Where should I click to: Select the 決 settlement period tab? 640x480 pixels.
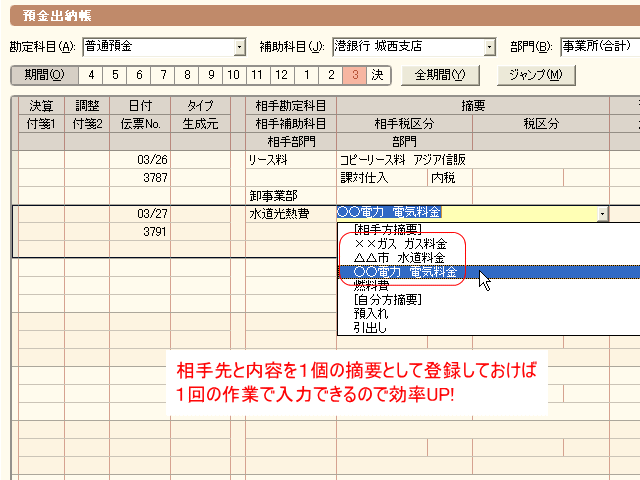[x=378, y=75]
